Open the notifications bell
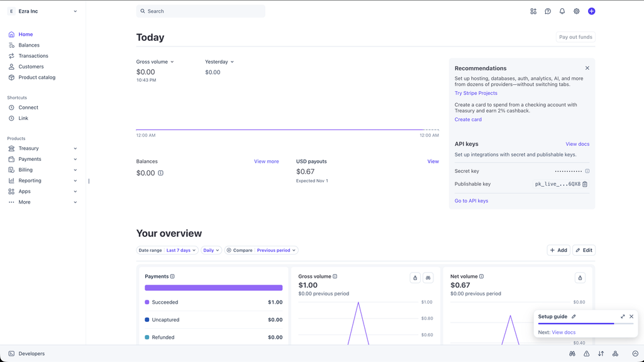The image size is (644, 362). (562, 11)
